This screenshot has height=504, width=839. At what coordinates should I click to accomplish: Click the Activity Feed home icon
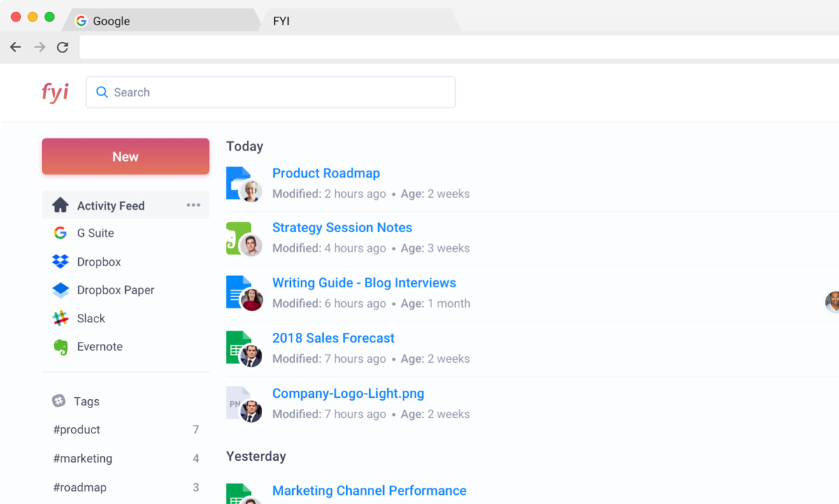[61, 205]
